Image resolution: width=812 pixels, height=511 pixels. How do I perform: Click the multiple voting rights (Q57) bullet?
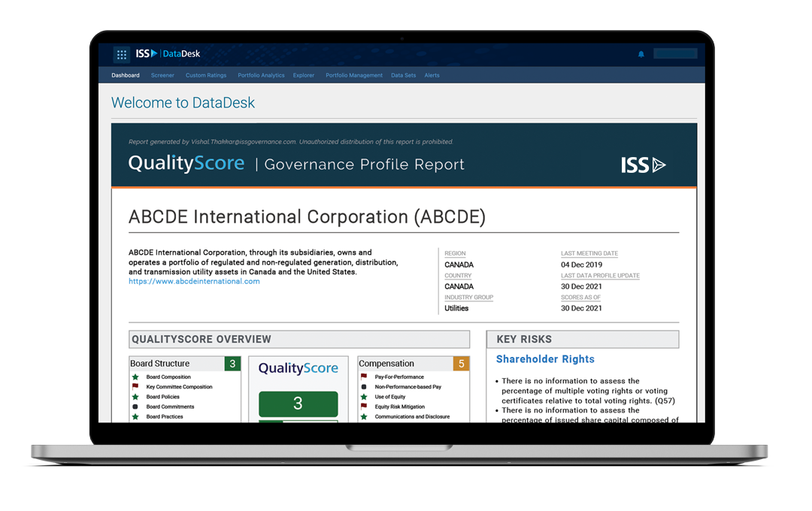point(588,391)
